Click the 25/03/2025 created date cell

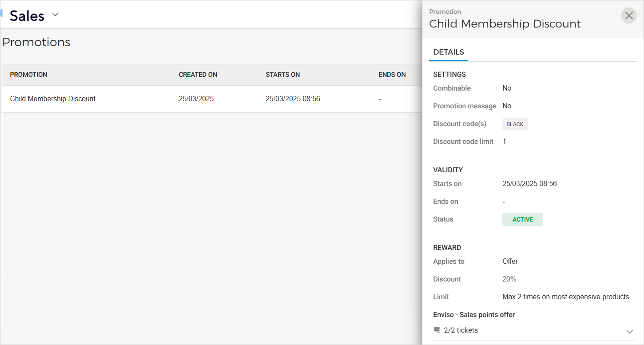pos(196,99)
